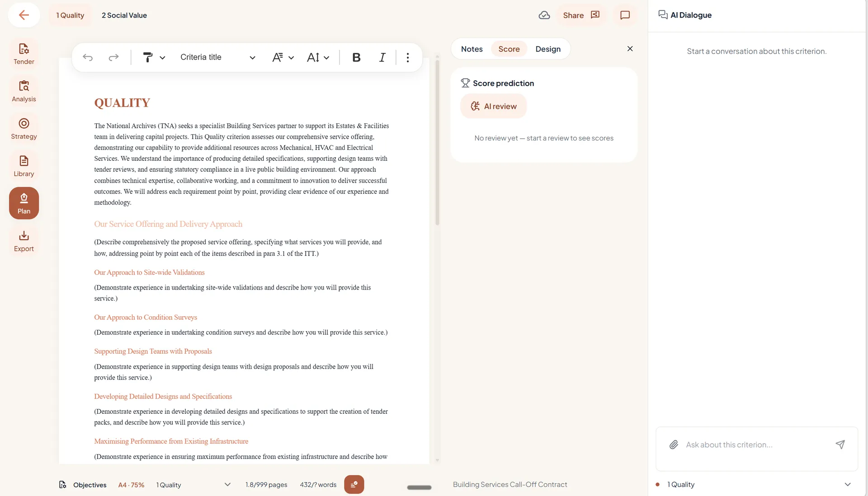Click the A4 · 75% zoom setting
The width and height of the screenshot is (868, 496).
pyautogui.click(x=131, y=485)
